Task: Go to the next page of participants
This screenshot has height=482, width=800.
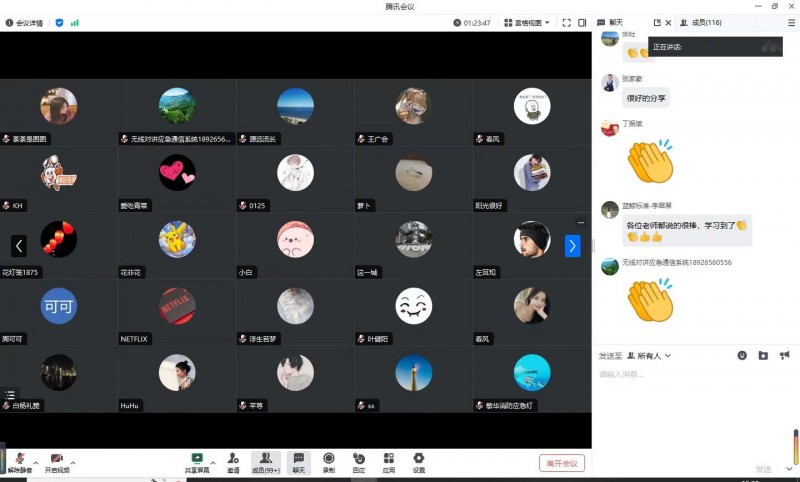Action: click(572, 245)
